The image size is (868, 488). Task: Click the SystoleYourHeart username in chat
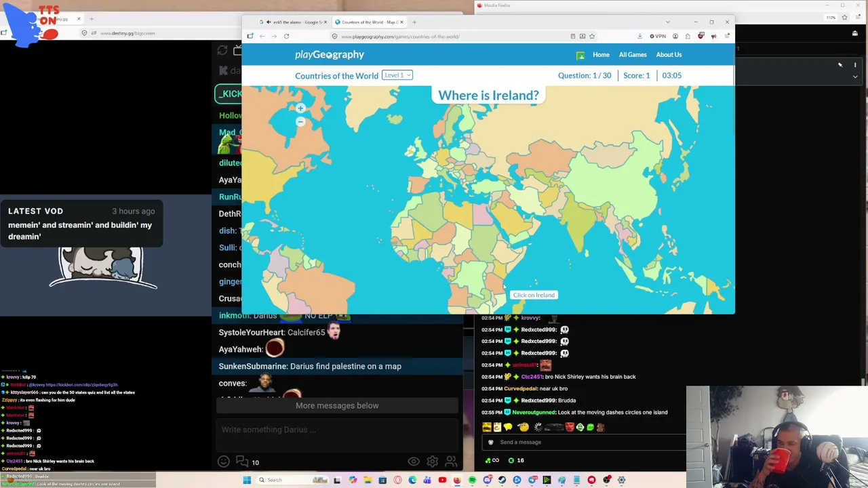[251, 332]
